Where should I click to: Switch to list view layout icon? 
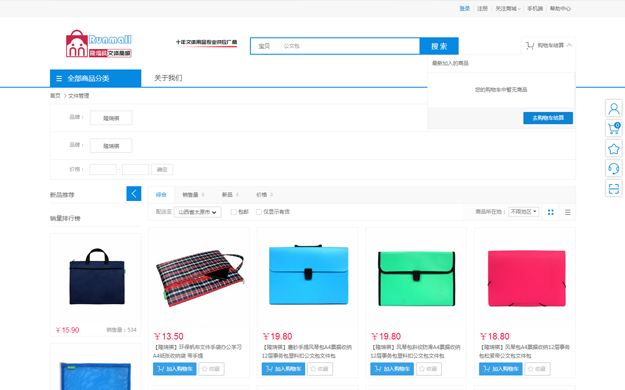tap(568, 212)
